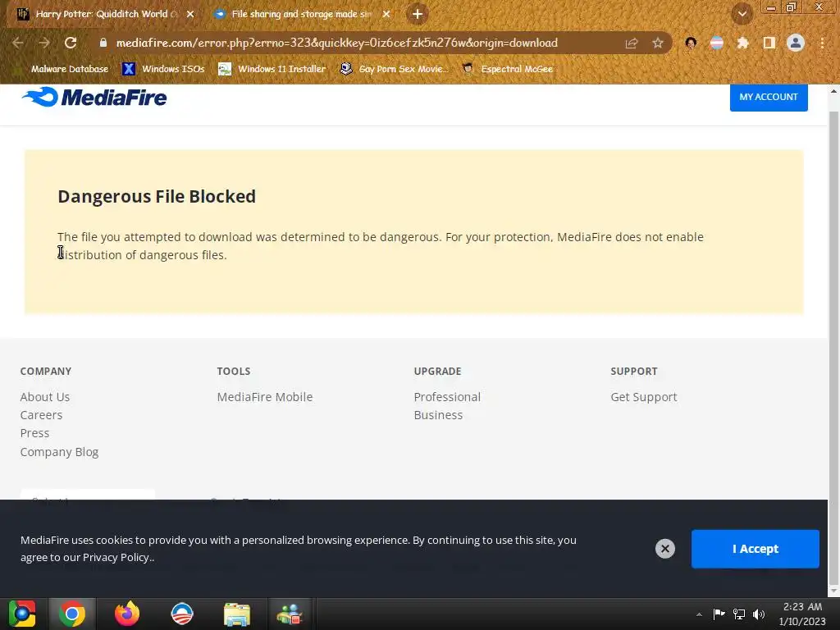Image resolution: width=840 pixels, height=630 pixels.
Task: Accept cookies with I Accept
Action: [756, 549]
